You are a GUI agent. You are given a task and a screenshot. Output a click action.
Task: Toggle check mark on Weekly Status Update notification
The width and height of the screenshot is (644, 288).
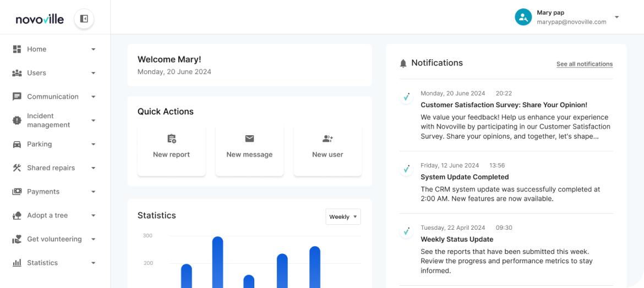pyautogui.click(x=406, y=231)
